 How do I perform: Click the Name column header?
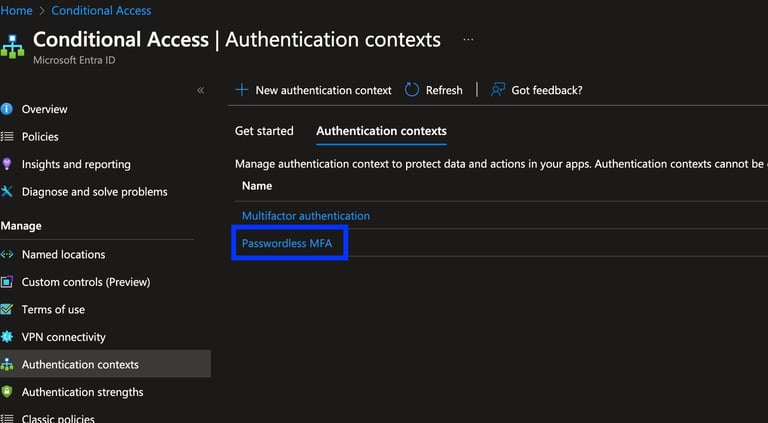tap(257, 186)
